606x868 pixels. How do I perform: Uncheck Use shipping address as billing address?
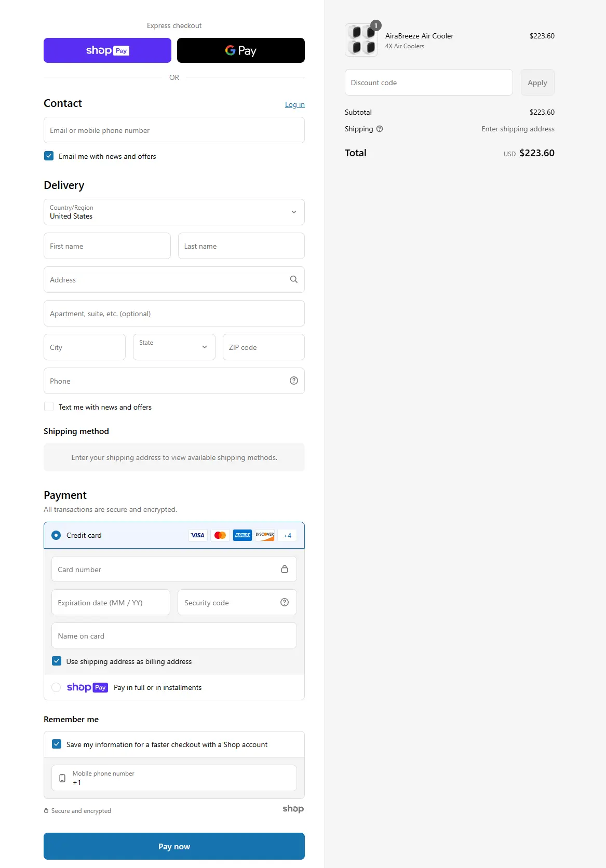(57, 661)
